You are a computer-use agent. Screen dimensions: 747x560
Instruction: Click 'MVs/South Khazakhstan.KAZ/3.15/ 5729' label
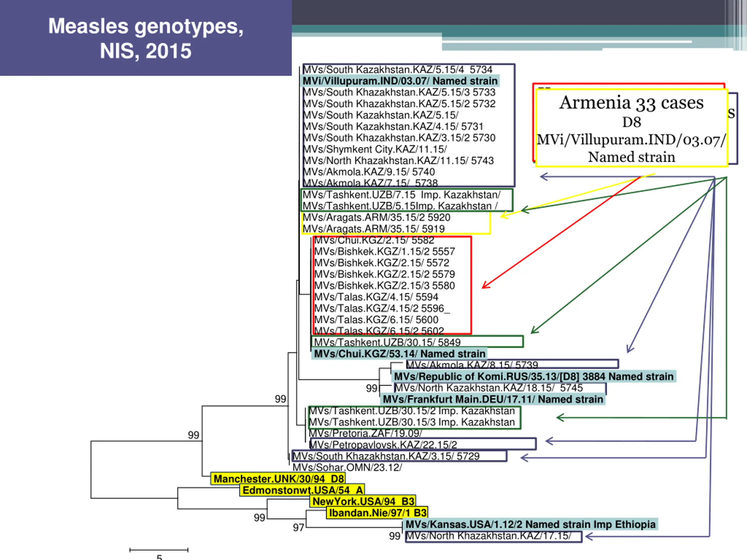click(386, 456)
